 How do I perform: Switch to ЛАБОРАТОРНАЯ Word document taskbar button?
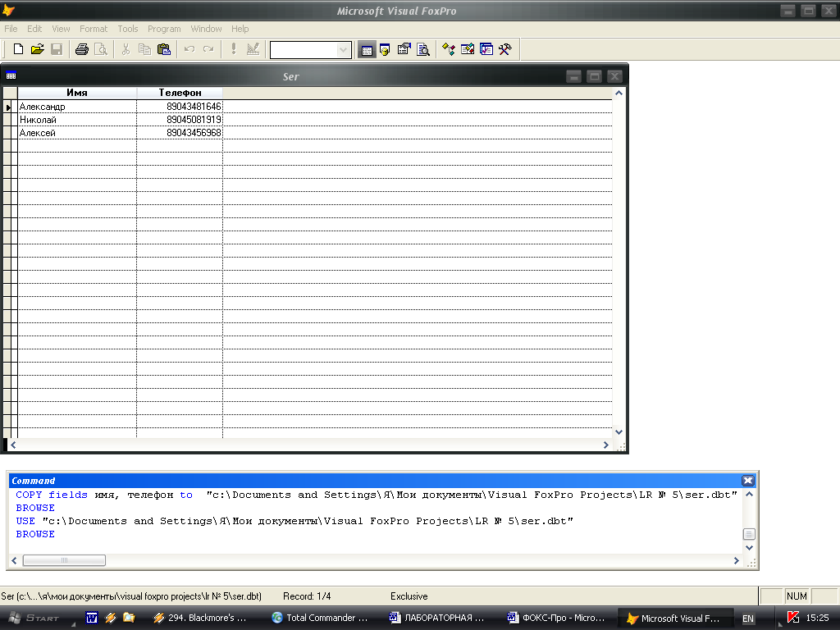click(437, 618)
